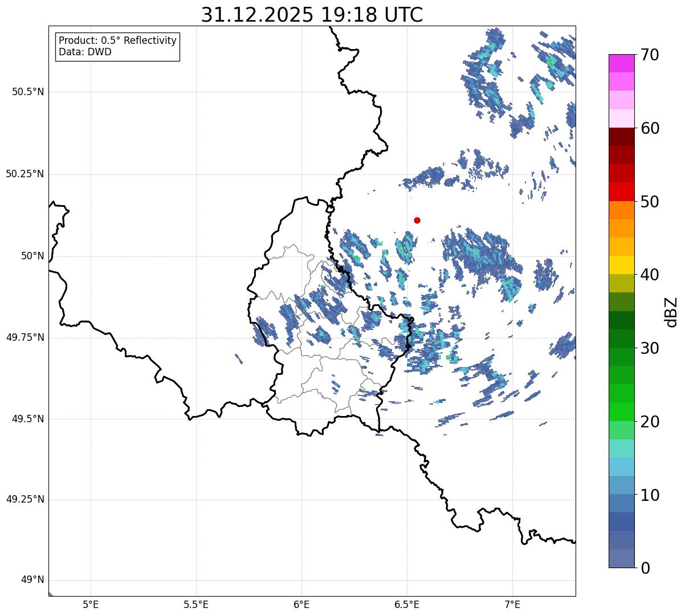Click the dark red 60 dBZ colorbar segment
The height and width of the screenshot is (616, 685).
point(622,137)
